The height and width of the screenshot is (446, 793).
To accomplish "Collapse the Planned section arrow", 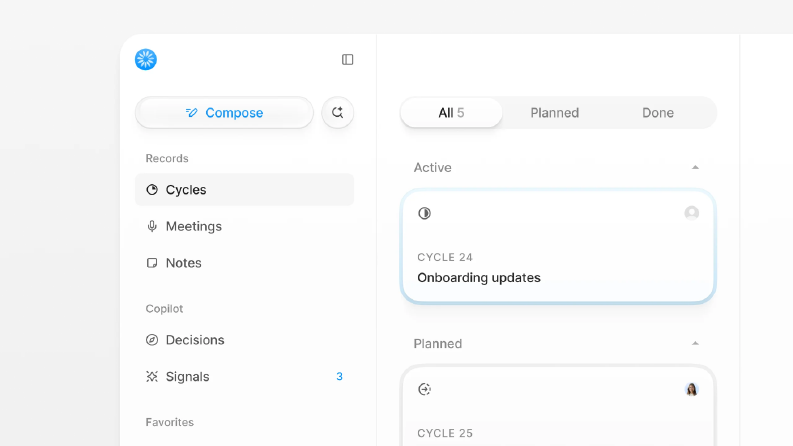I will (x=695, y=343).
